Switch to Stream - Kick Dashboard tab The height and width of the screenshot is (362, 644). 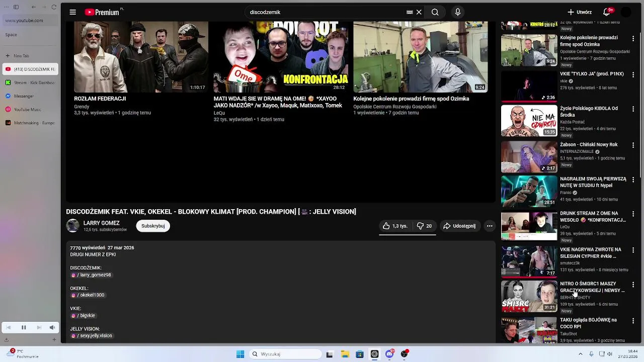tap(30, 82)
